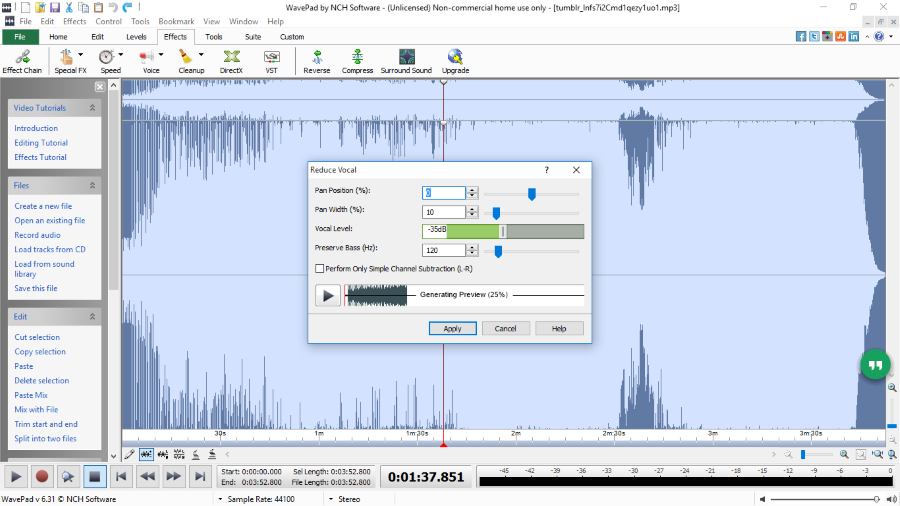The image size is (900, 506).
Task: Apply the Reverse effect
Action: point(317,61)
